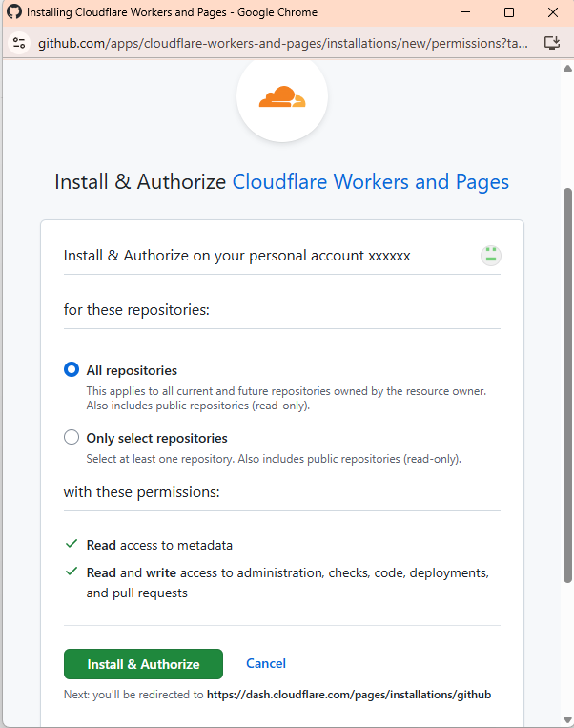Image resolution: width=574 pixels, height=728 pixels.
Task: Click the scrollbar up arrow
Action: coord(567,69)
